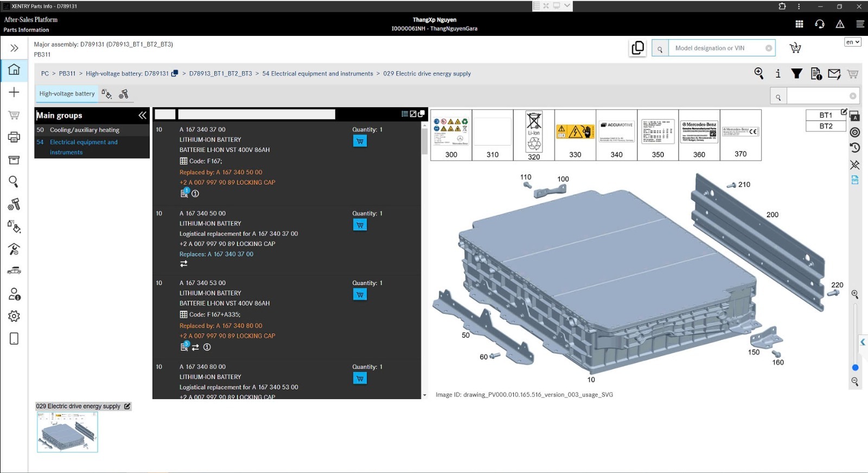Add A 167 340 53 00 to cart
Image resolution: width=868 pixels, height=473 pixels.
pyautogui.click(x=360, y=294)
